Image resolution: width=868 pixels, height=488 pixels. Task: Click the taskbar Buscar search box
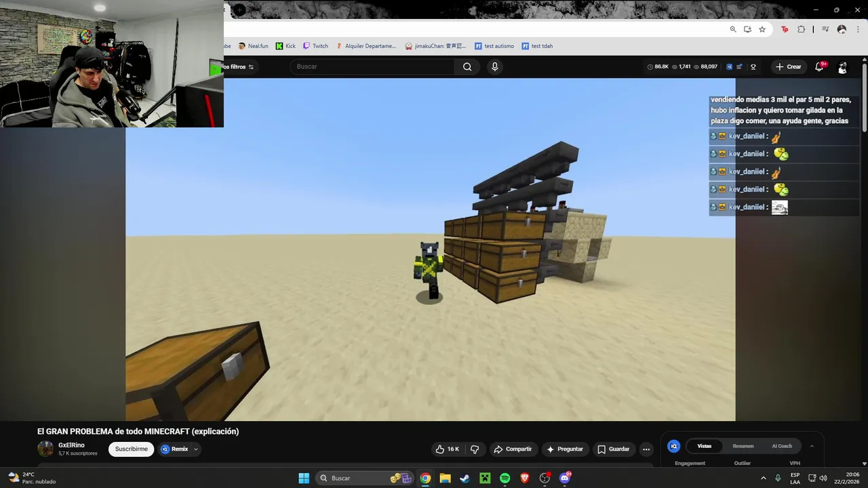click(x=366, y=478)
